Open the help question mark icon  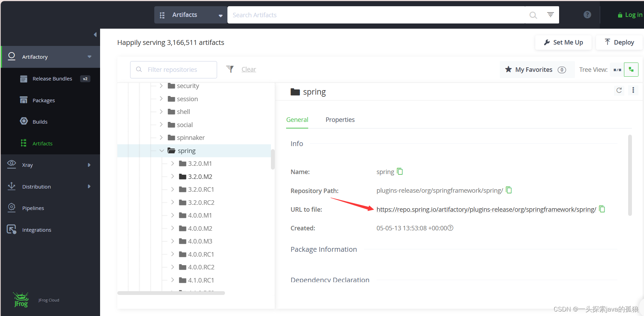(x=587, y=15)
